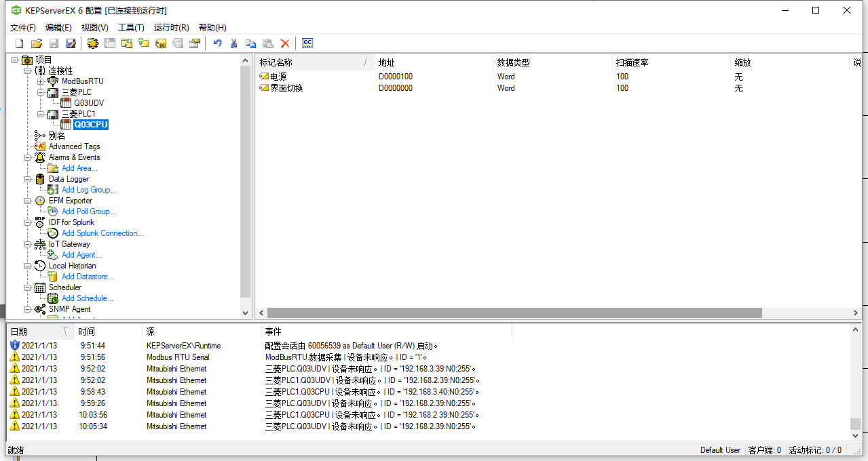Open the 工具(T) menu
The image size is (868, 461).
(x=131, y=28)
